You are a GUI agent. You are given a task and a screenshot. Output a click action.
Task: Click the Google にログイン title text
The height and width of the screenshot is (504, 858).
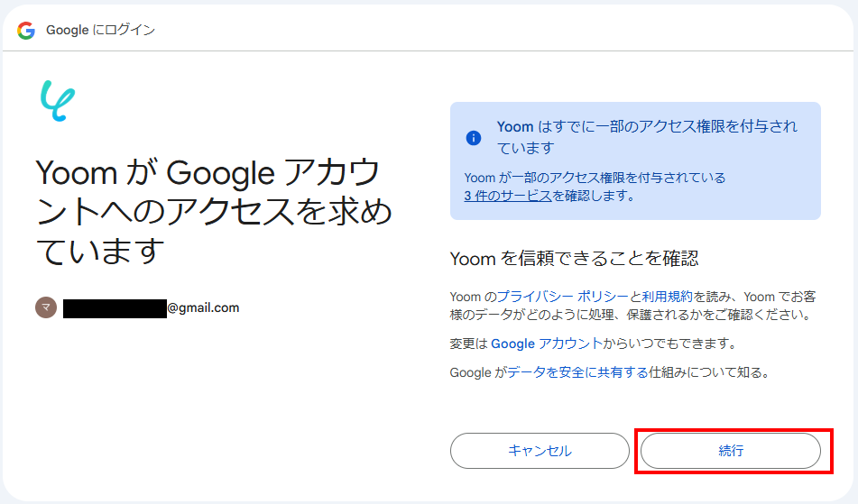pos(100,30)
